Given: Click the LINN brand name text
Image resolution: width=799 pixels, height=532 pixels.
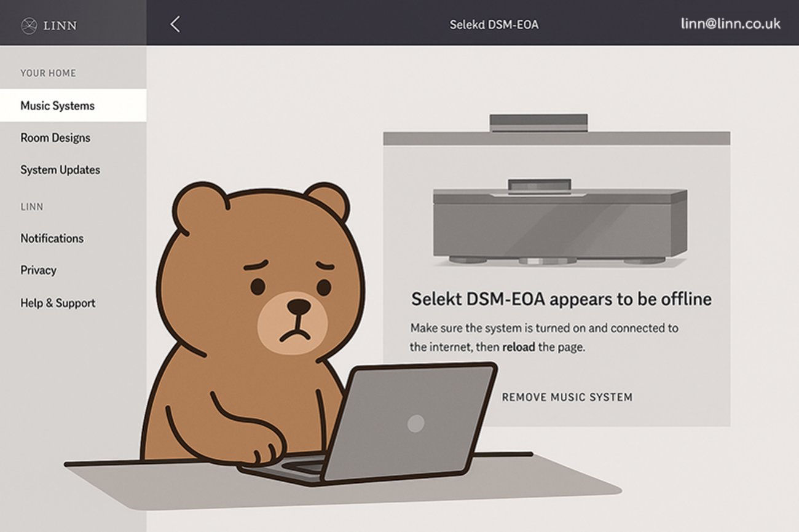Looking at the screenshot, I should (60, 26).
